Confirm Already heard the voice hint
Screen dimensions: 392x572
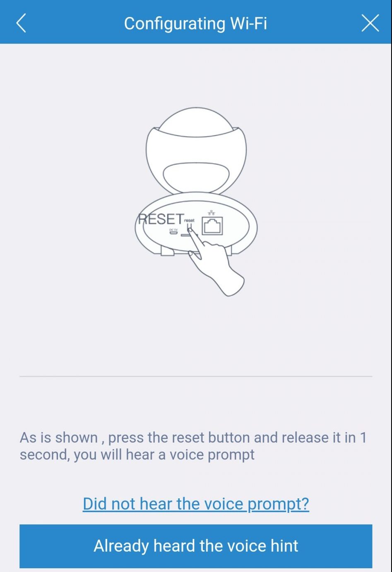tap(196, 546)
